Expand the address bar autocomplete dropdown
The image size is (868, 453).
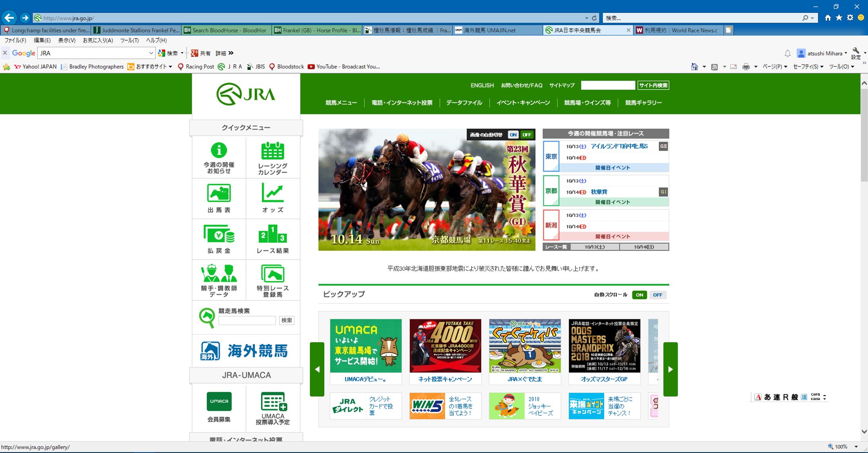point(586,17)
